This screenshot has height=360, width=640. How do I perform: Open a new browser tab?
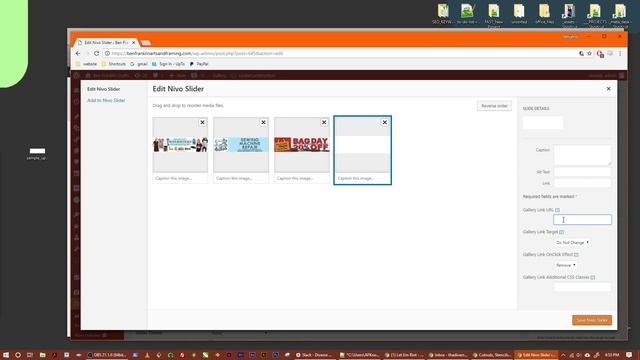(x=146, y=43)
